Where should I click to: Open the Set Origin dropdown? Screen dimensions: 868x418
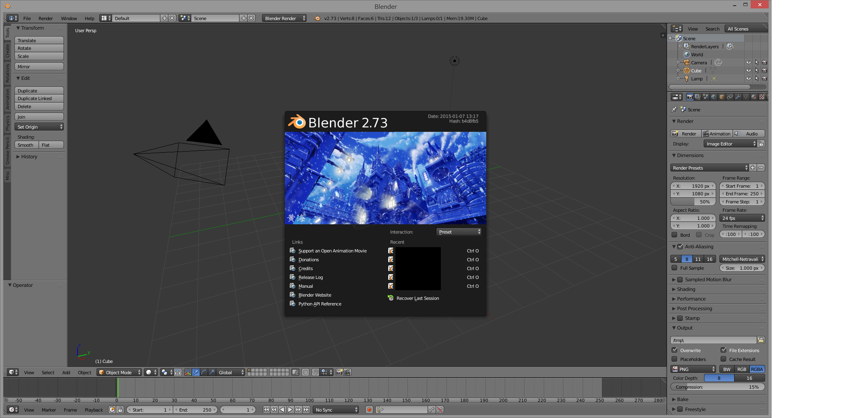click(39, 127)
